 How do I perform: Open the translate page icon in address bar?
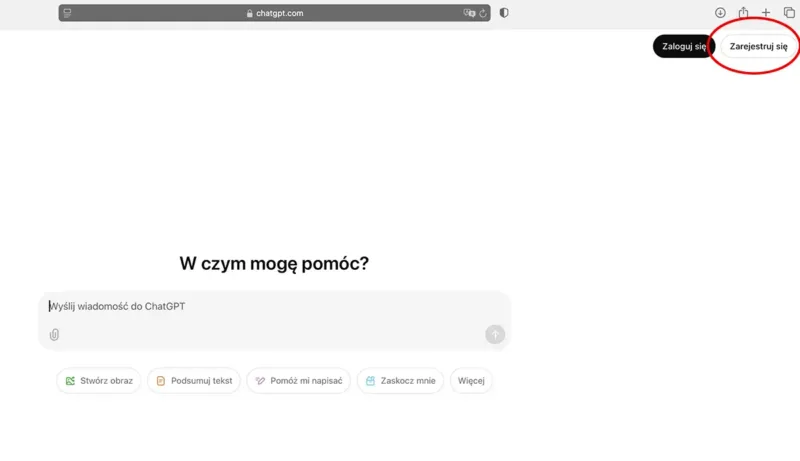point(469,13)
